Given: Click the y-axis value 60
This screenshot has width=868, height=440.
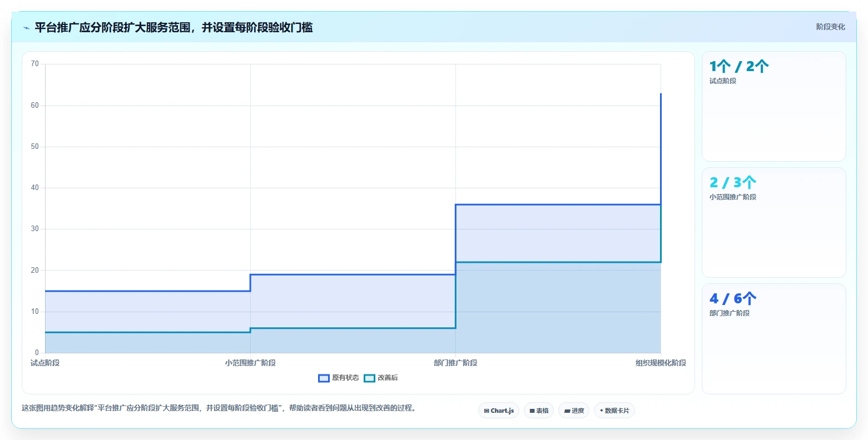Looking at the screenshot, I should (x=35, y=106).
